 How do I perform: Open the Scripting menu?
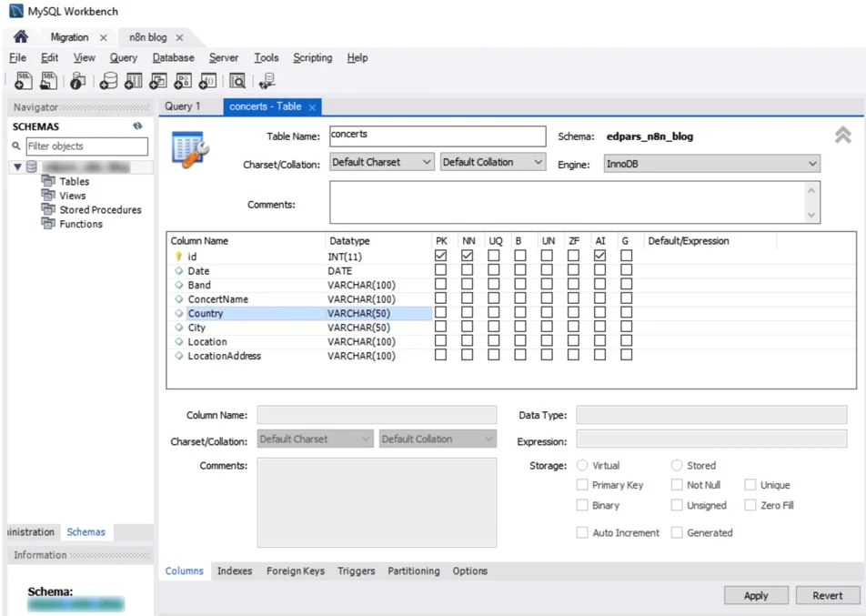pyautogui.click(x=313, y=57)
